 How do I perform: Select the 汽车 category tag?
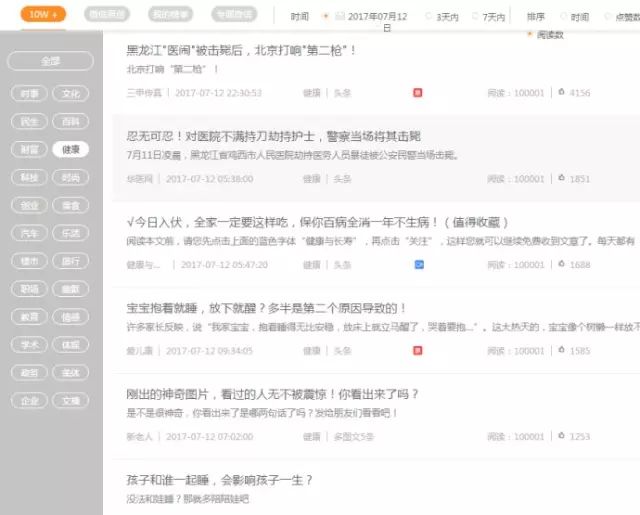click(x=30, y=233)
